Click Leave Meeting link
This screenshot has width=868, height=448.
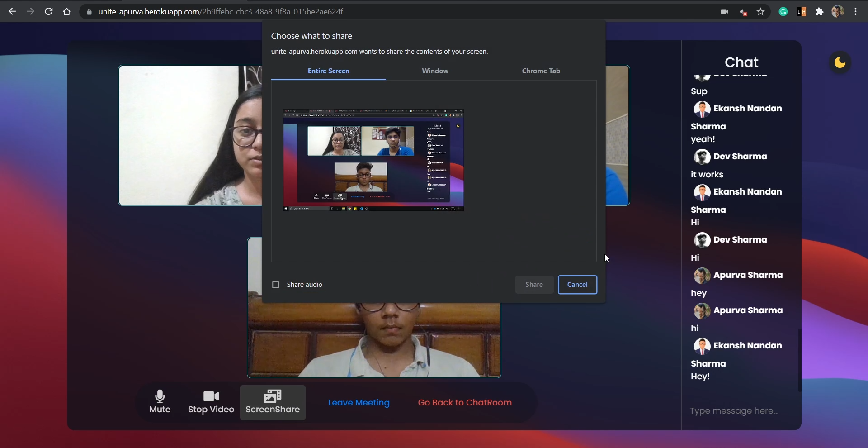point(359,403)
